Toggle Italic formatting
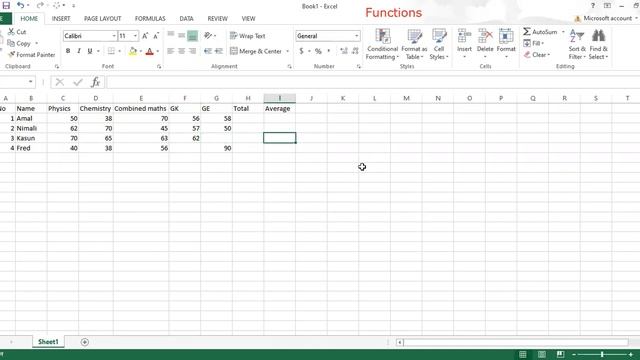This screenshot has height=360, width=640. 79,51
